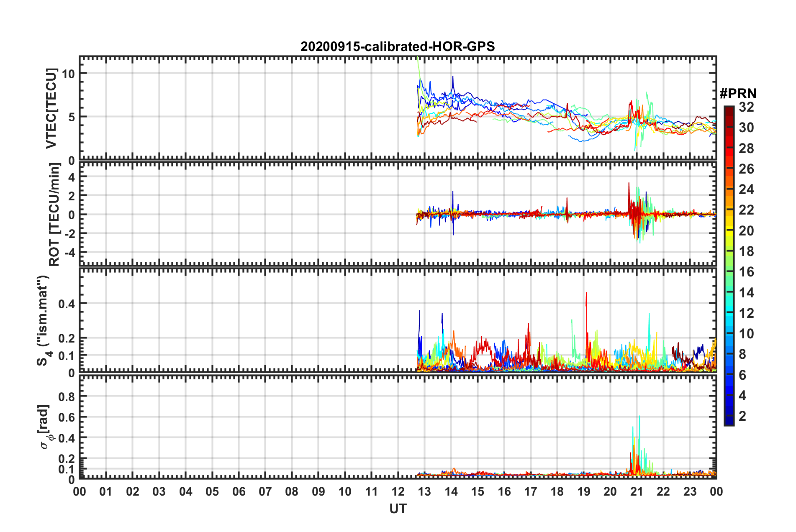Click the '0.8' tick on sigma-phi axis
796x532 pixels.
click(x=67, y=396)
